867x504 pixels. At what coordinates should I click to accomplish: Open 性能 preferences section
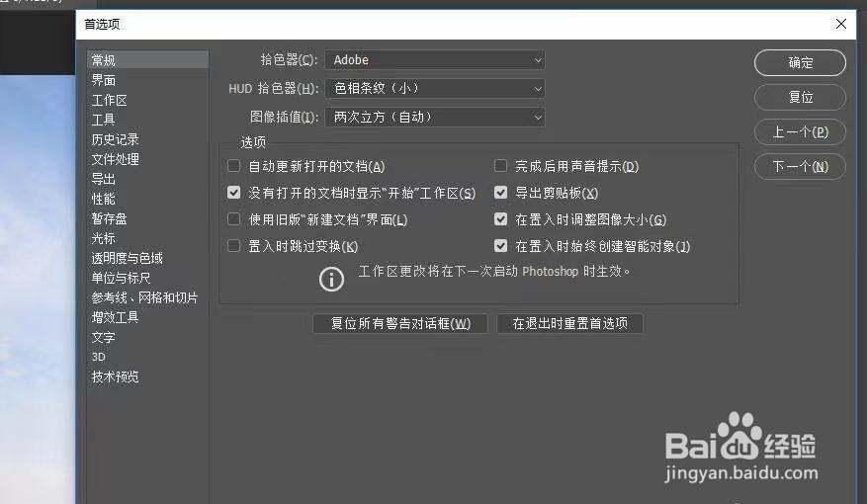point(104,199)
